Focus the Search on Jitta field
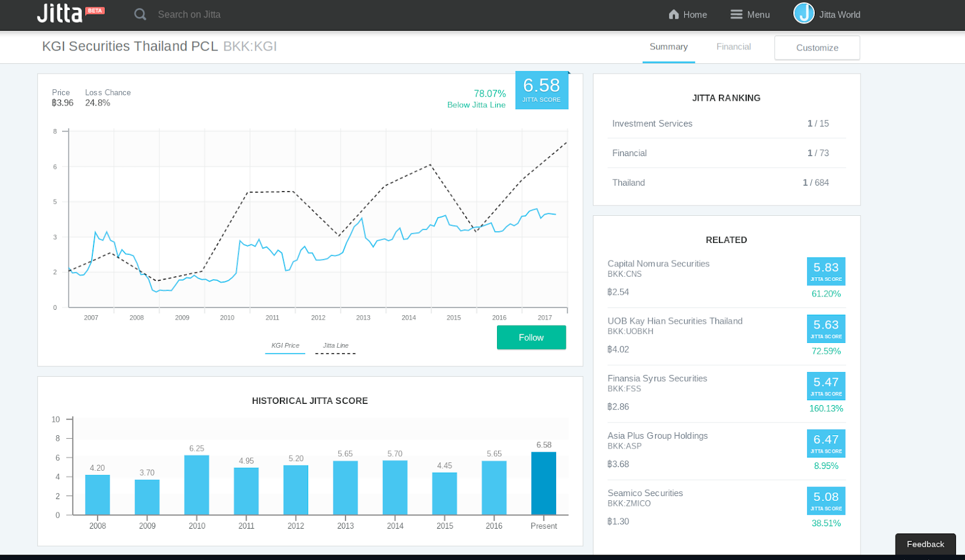This screenshot has width=965, height=560. click(189, 14)
